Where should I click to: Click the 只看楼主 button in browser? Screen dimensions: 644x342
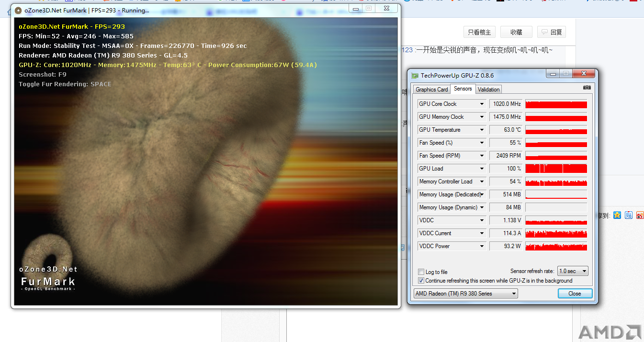click(x=479, y=32)
